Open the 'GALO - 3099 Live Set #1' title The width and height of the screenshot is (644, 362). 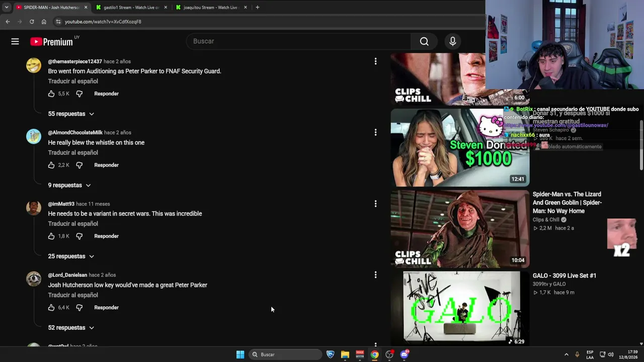click(x=565, y=276)
